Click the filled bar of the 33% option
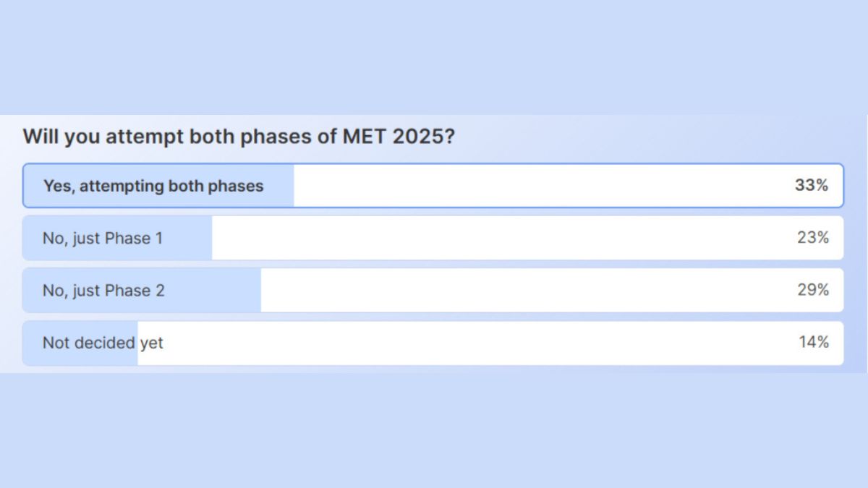 tap(278, 186)
